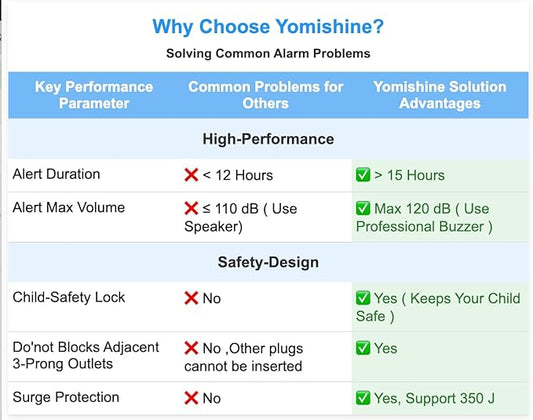Click the red X next to '≤ 110 dB'
The width and height of the screenshot is (533, 420).
click(x=191, y=208)
